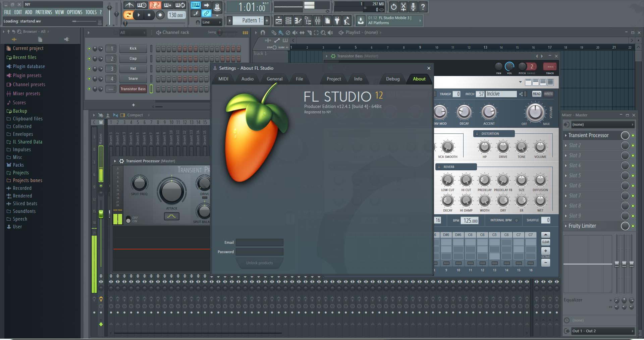This screenshot has width=644, height=340.
Task: Select the Snare channel button
Action: (133, 78)
